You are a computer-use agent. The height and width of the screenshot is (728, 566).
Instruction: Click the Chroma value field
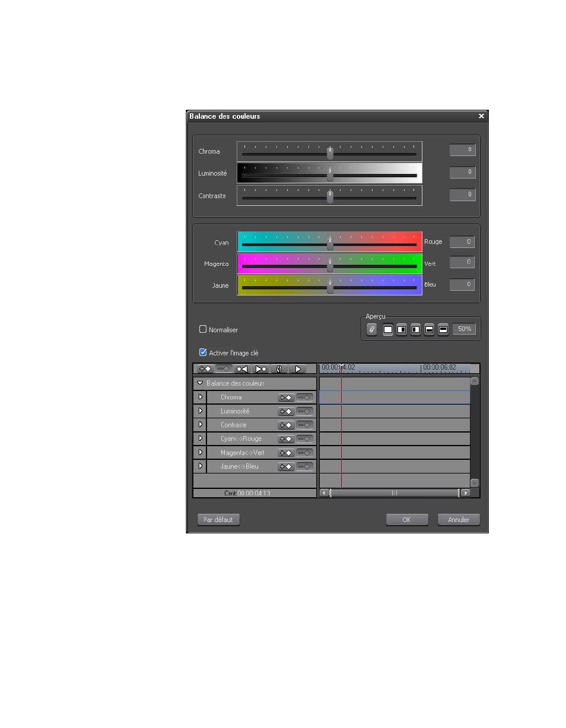[x=462, y=150]
